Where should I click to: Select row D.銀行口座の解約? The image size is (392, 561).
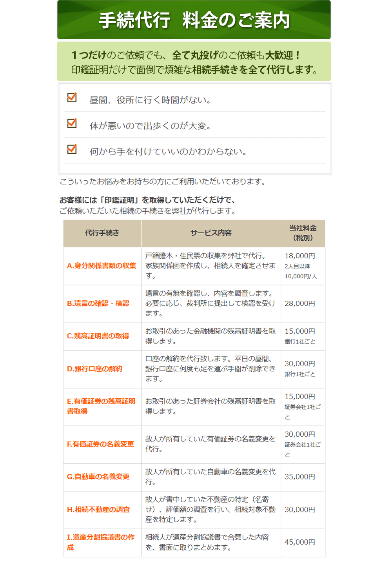click(x=194, y=369)
